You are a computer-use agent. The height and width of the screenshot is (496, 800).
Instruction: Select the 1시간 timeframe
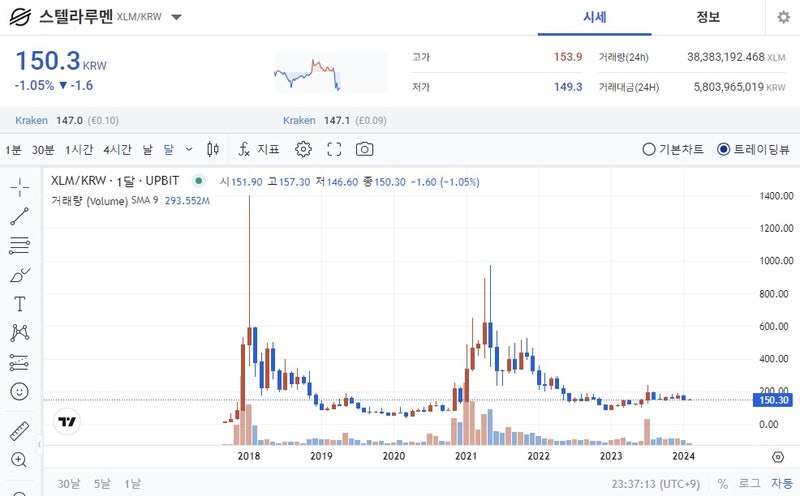click(x=79, y=150)
